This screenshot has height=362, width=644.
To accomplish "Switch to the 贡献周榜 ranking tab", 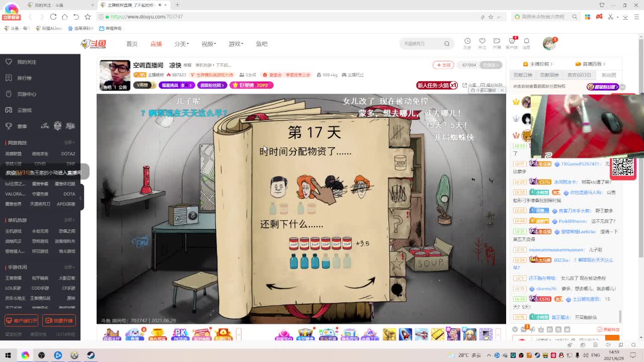I will [x=549, y=75].
